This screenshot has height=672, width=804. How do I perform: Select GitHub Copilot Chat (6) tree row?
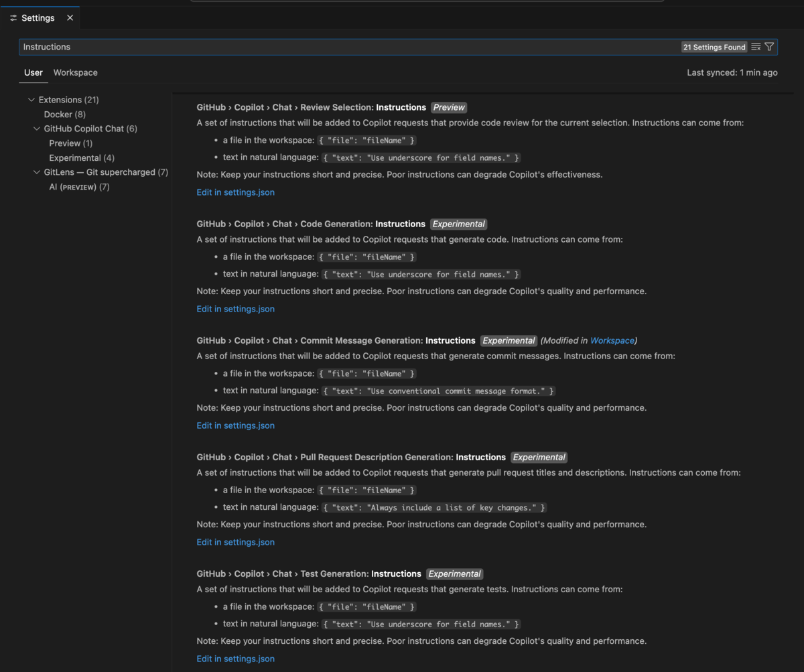tap(90, 129)
